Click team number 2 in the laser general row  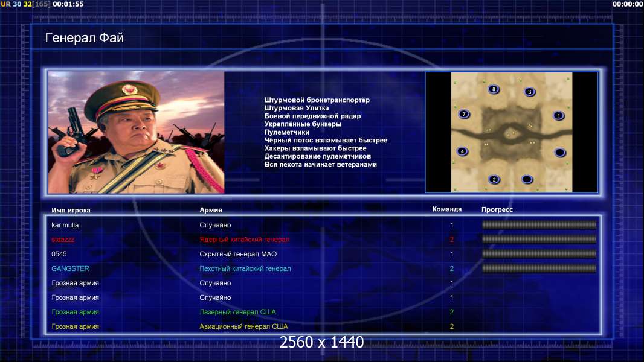(451, 312)
